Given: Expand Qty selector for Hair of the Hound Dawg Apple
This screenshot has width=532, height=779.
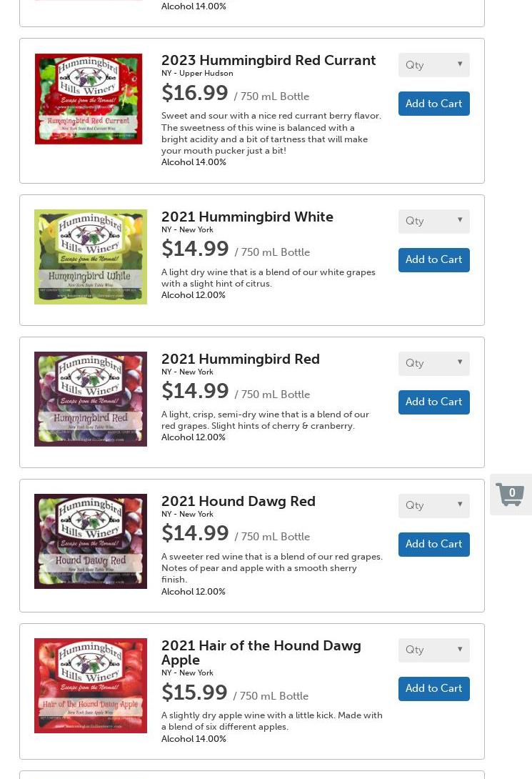Looking at the screenshot, I should tap(433, 650).
